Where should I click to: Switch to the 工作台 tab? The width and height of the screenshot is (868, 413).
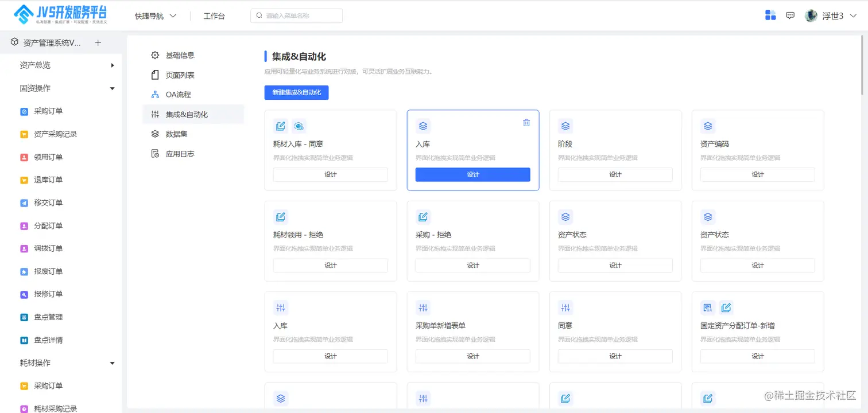tap(214, 16)
